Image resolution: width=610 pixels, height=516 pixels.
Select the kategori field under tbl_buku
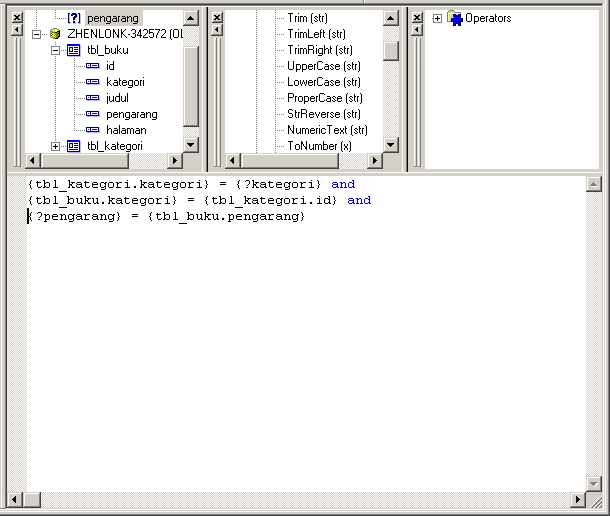(x=125, y=82)
